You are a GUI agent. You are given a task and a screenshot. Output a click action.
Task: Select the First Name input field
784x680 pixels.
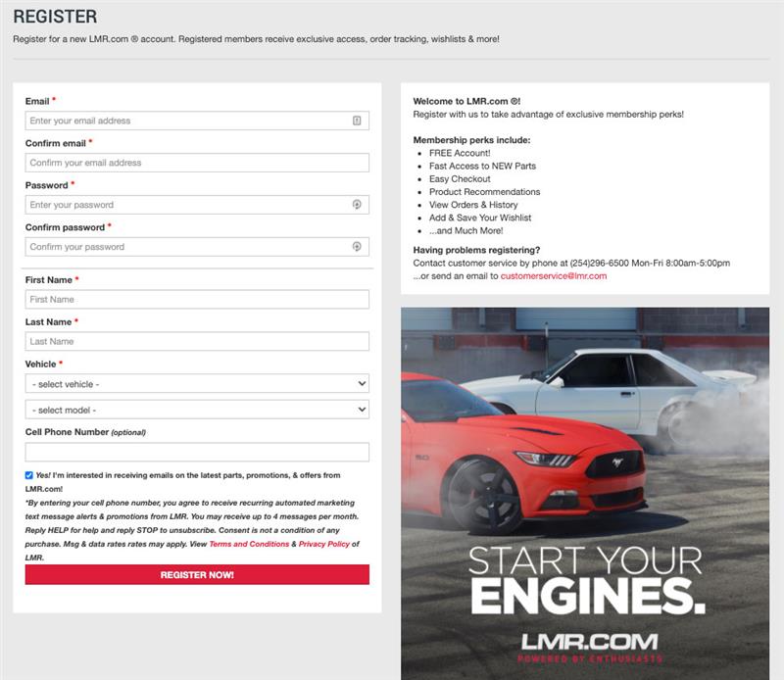click(197, 299)
